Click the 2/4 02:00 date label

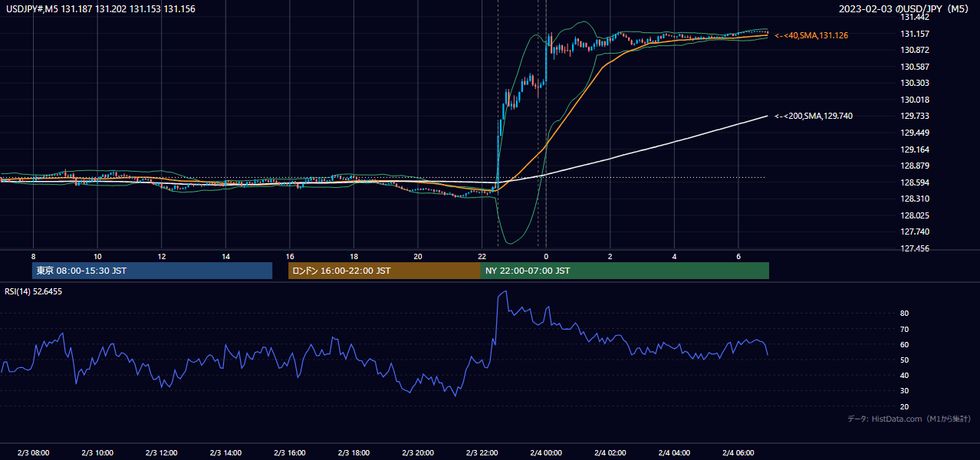[x=610, y=453]
